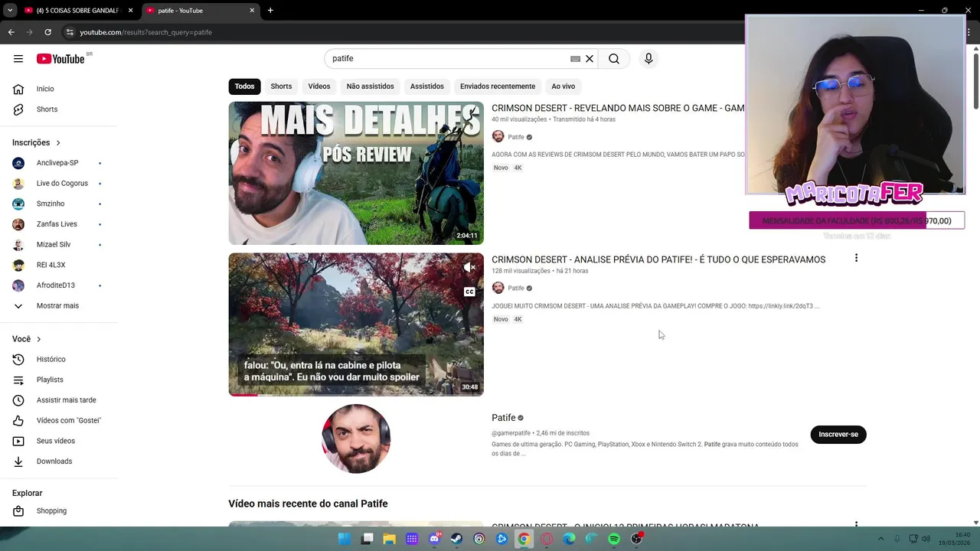Open Crimson Desert Revelando Mais video title

pos(618,108)
